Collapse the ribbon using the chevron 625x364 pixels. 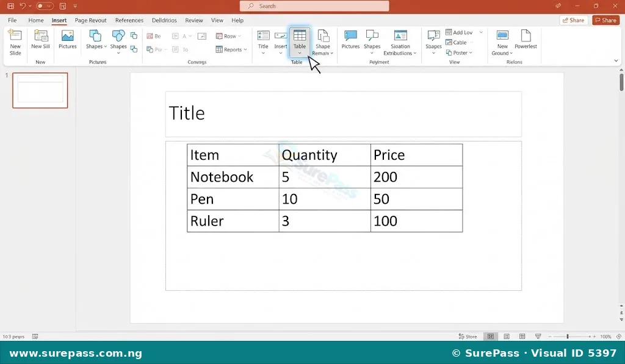616,60
